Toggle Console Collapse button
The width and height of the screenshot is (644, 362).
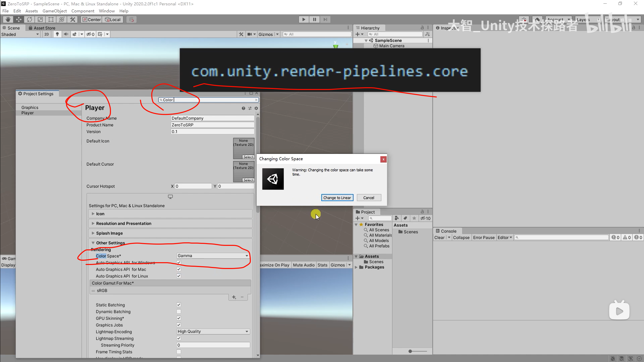461,238
